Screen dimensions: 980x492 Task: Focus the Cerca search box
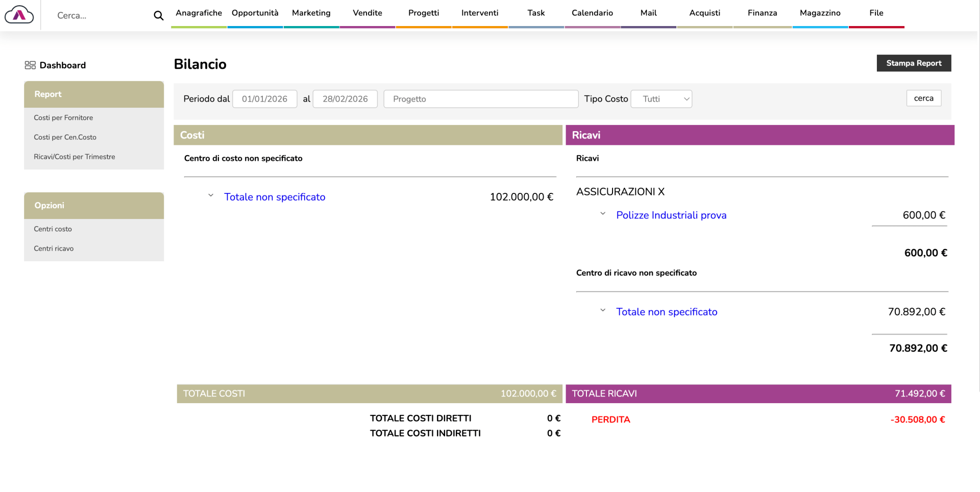[x=102, y=16]
